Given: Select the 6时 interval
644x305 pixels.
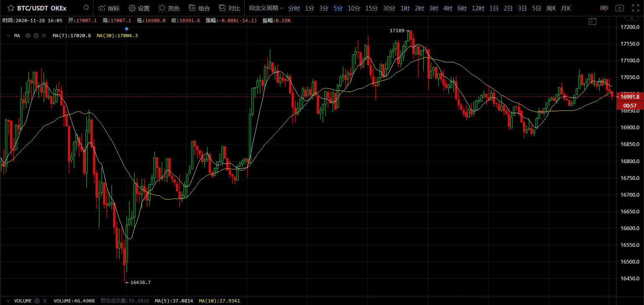Looking at the screenshot, I should (462, 8).
